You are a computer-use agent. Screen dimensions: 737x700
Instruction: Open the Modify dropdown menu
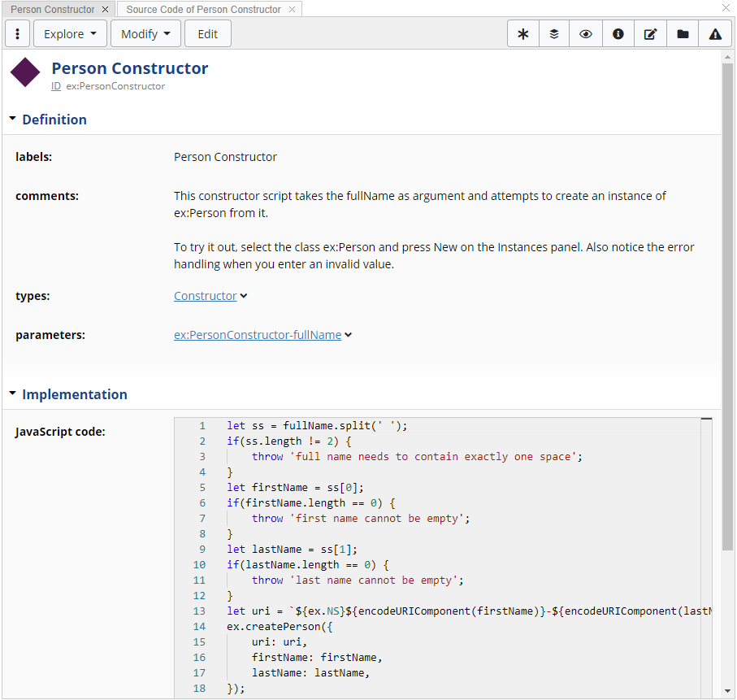tap(145, 34)
